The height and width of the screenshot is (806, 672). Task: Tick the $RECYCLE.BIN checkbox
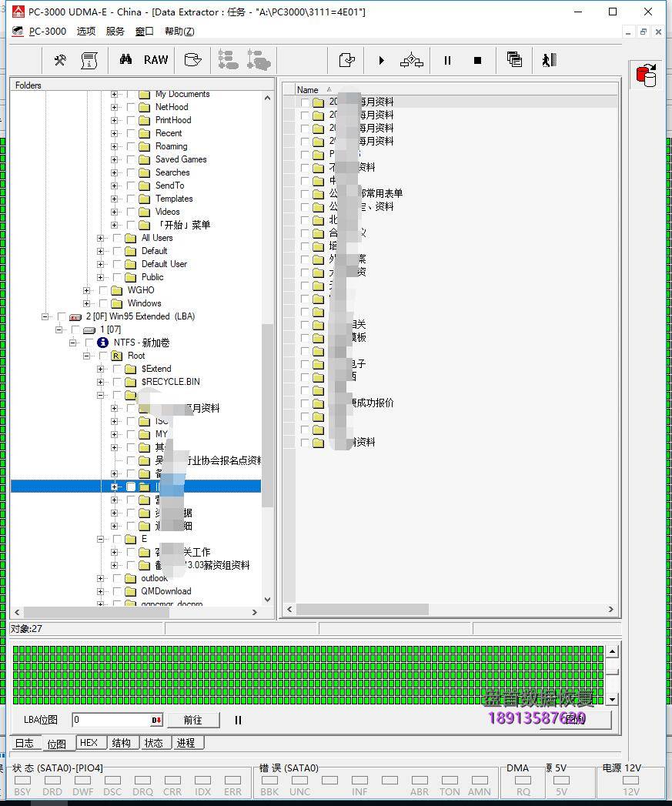tap(117, 382)
